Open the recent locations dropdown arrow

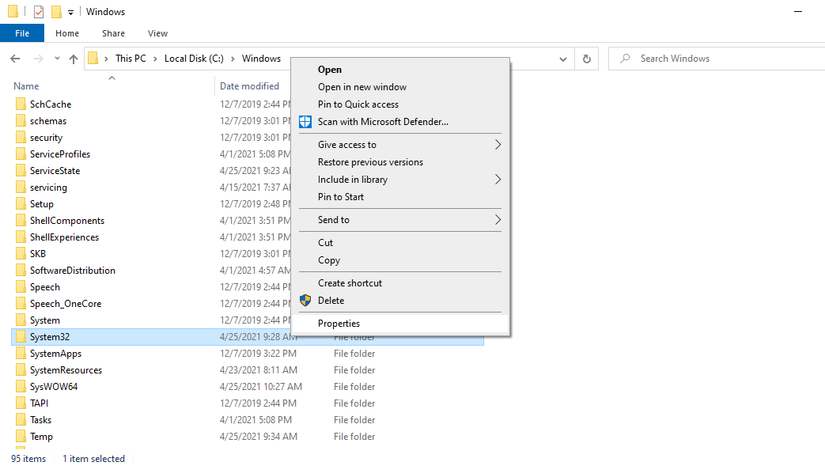click(57, 59)
